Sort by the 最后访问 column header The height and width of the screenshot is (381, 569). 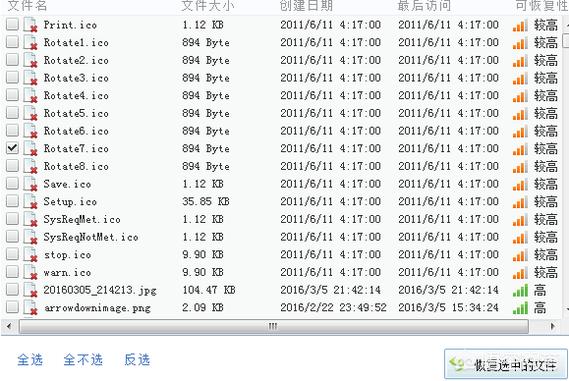click(x=424, y=5)
